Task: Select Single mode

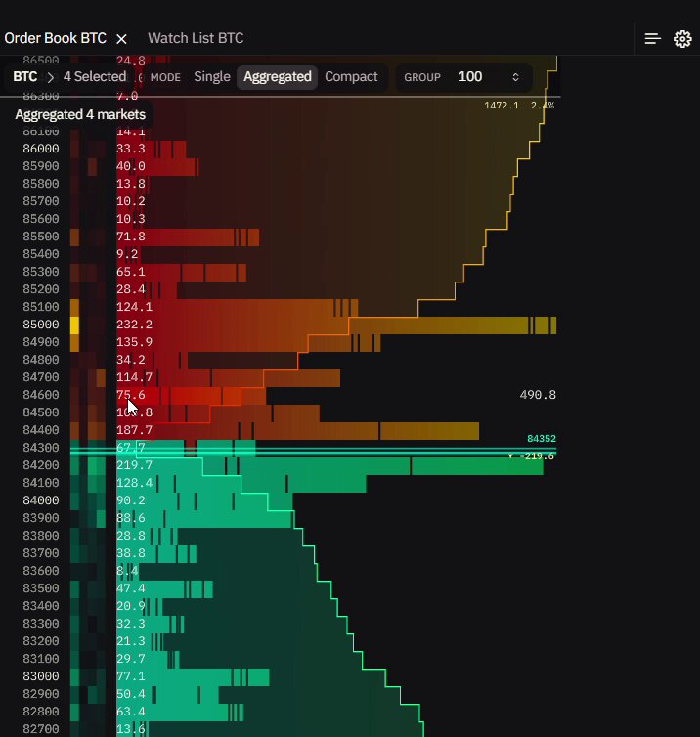Action: 212,77
